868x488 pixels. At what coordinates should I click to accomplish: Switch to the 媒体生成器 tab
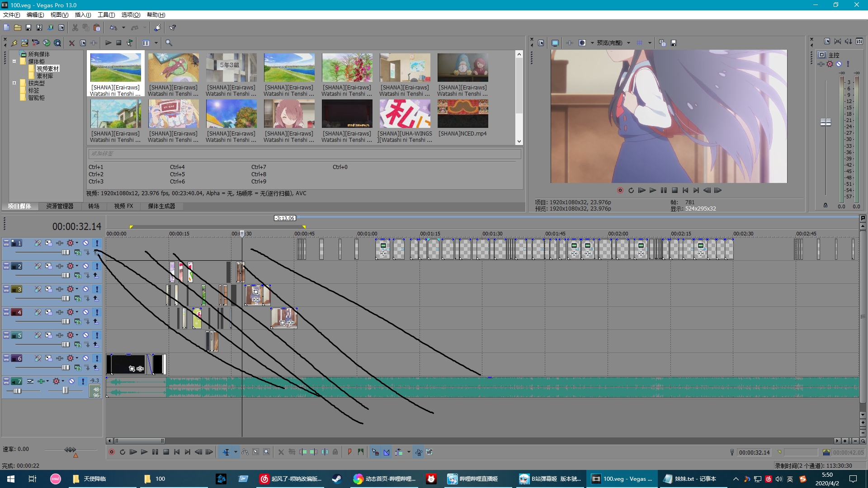pos(161,206)
